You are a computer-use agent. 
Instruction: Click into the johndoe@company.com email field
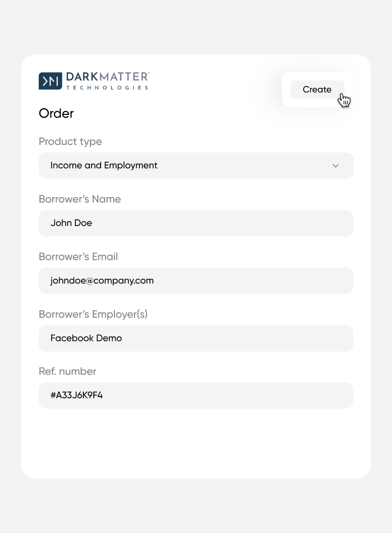tap(196, 281)
